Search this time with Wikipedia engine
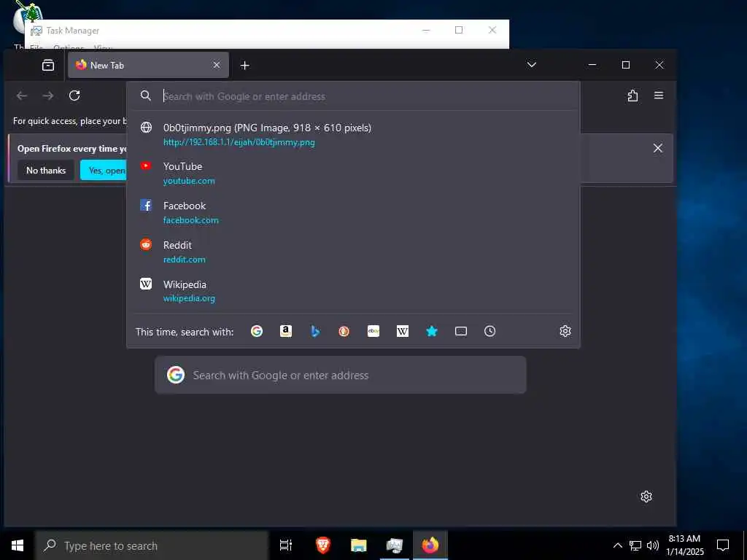Image resolution: width=747 pixels, height=560 pixels. coord(403,331)
